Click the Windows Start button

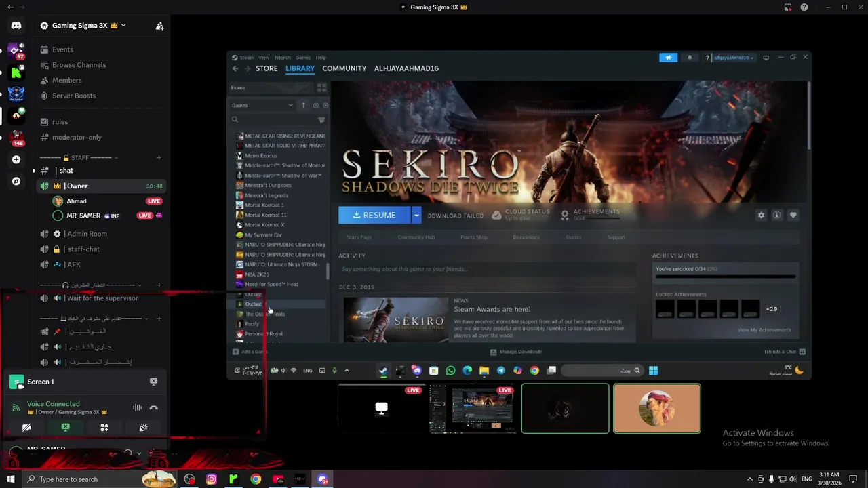tap(11, 479)
